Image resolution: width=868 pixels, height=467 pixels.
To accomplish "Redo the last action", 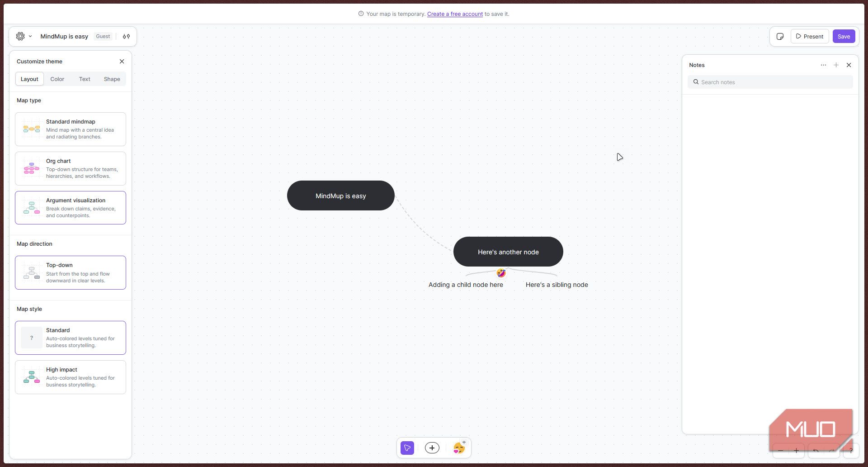I will point(831,451).
